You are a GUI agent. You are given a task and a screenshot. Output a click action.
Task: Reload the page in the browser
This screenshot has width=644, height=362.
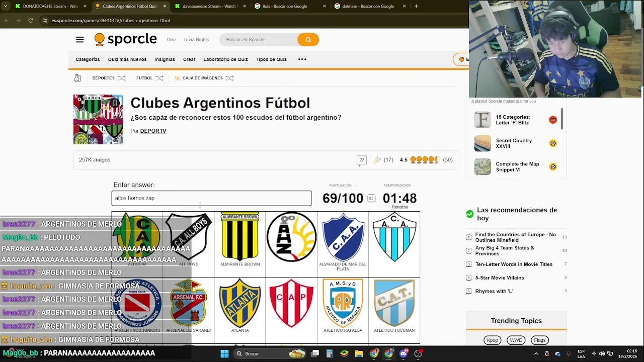tap(31, 21)
